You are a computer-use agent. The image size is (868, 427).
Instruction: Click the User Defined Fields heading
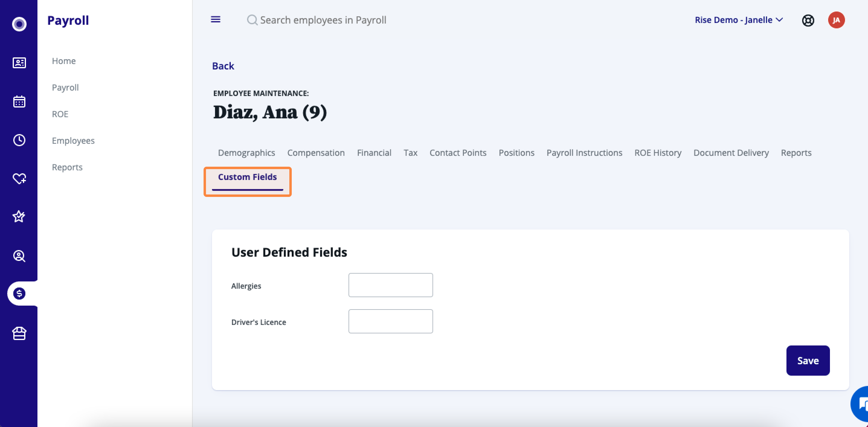(x=289, y=252)
